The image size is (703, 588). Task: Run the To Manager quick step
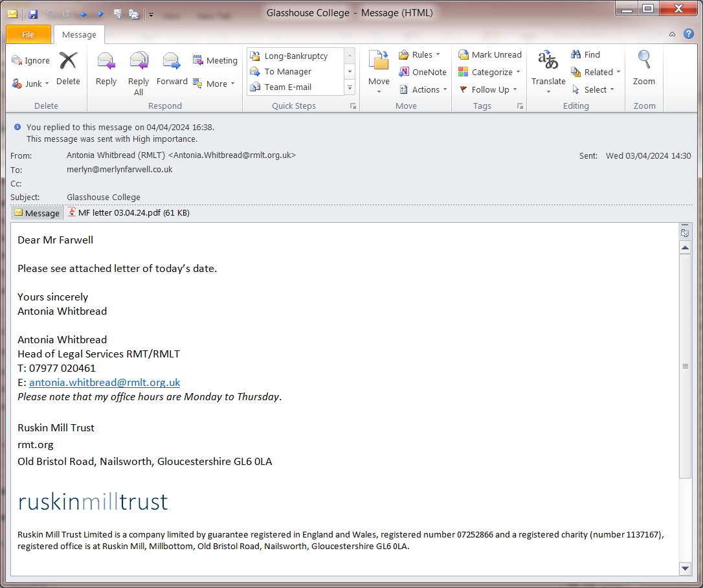point(295,72)
